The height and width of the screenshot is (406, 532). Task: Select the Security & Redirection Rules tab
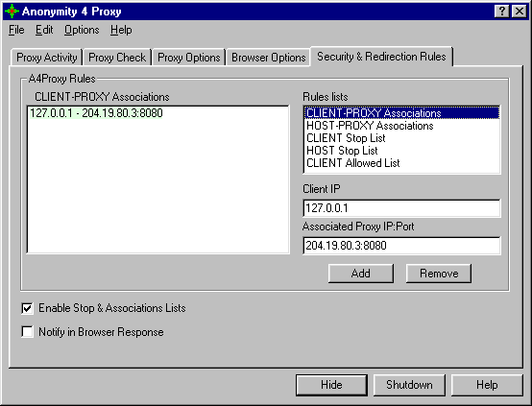pyautogui.click(x=381, y=57)
